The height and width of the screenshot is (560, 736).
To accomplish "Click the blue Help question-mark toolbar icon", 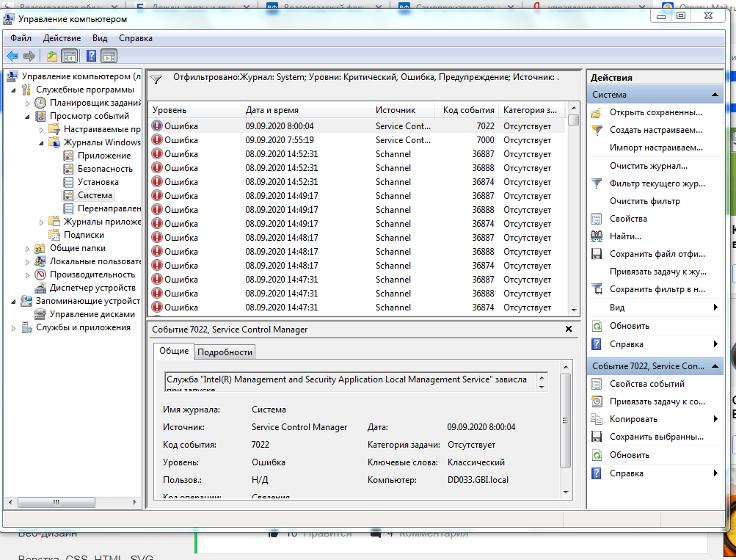I will point(92,56).
